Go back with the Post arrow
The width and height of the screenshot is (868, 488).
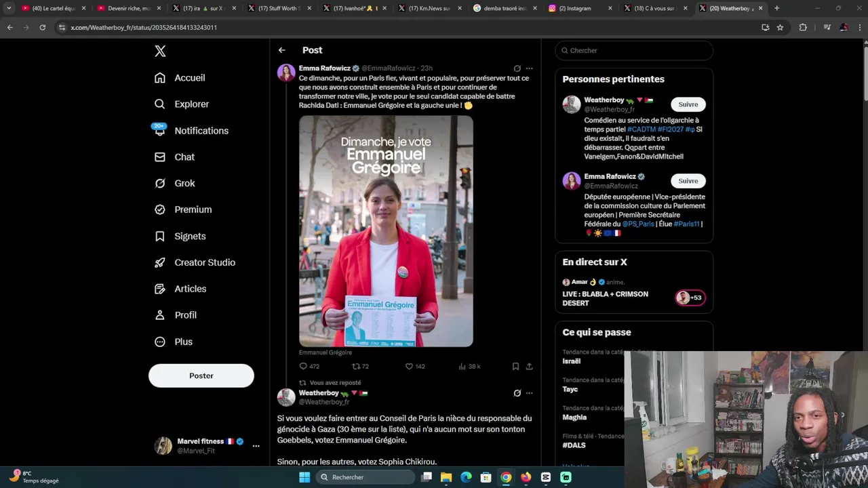click(282, 50)
